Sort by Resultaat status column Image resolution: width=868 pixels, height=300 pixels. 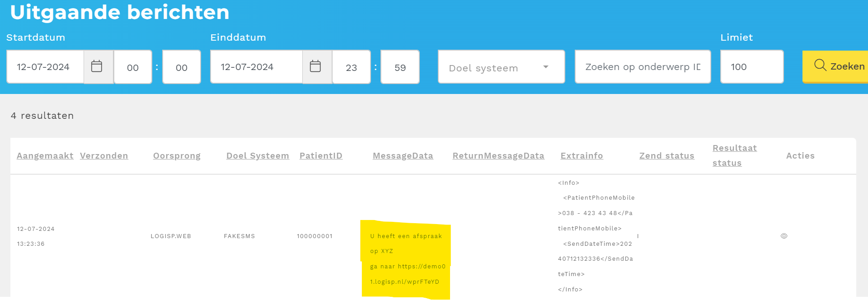pos(734,155)
